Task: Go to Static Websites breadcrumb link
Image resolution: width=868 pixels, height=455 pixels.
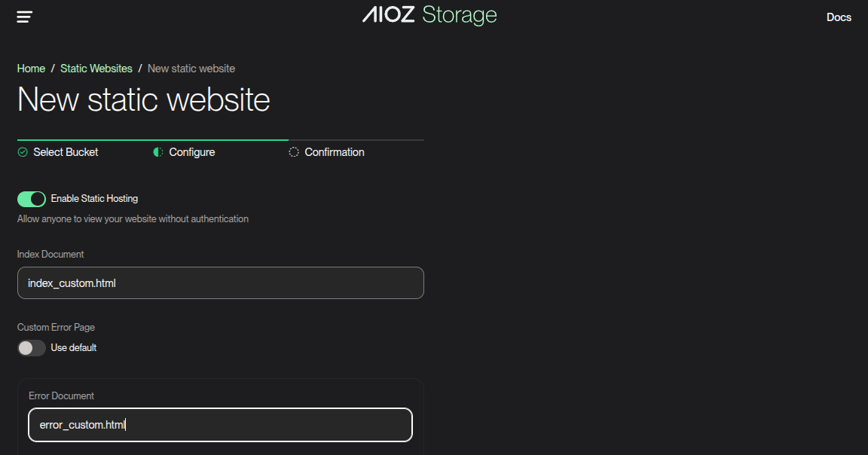Action: [96, 69]
